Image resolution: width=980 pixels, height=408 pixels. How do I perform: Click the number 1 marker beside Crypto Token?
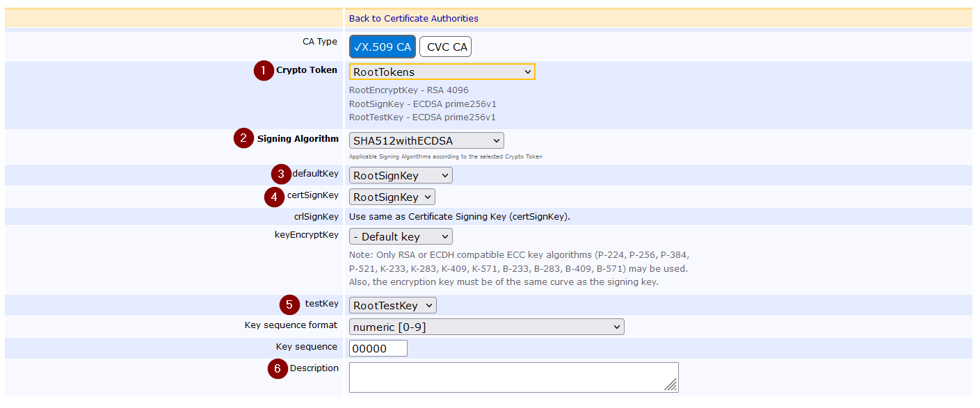pos(264,71)
